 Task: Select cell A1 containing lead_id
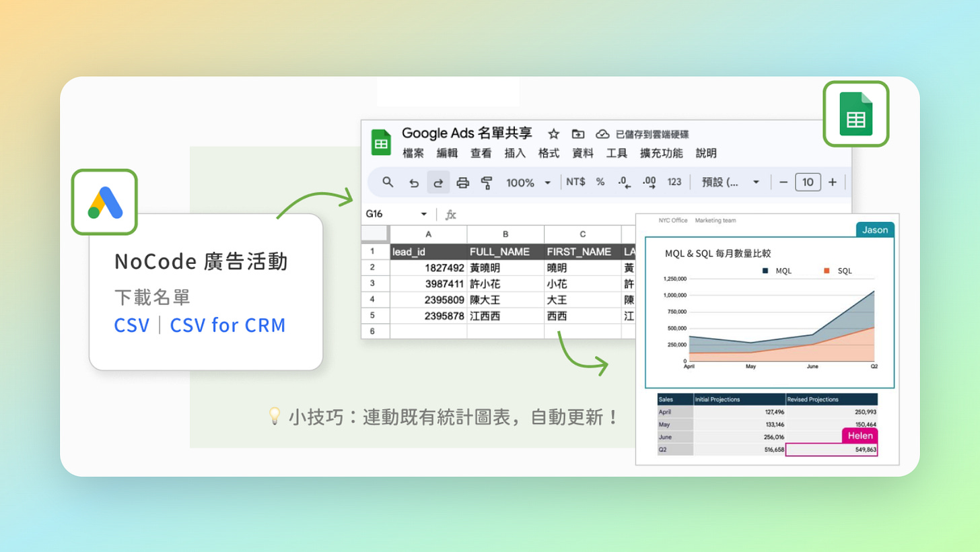tap(428, 250)
